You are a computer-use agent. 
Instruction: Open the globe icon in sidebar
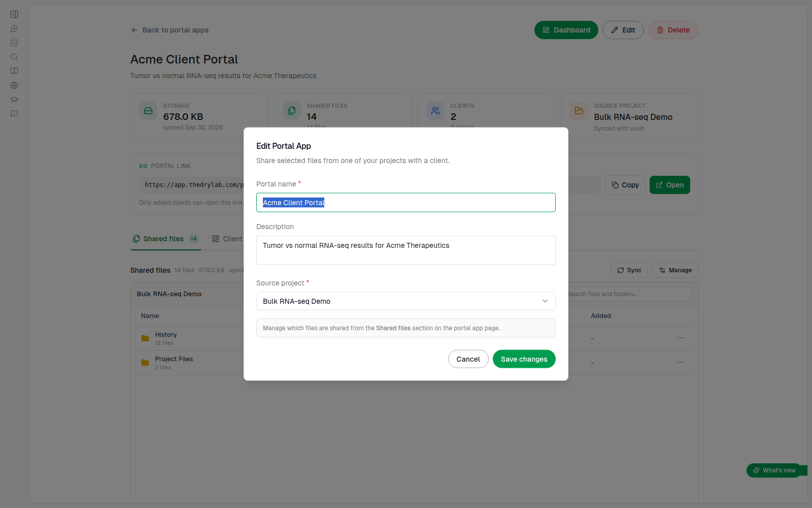[x=14, y=85]
